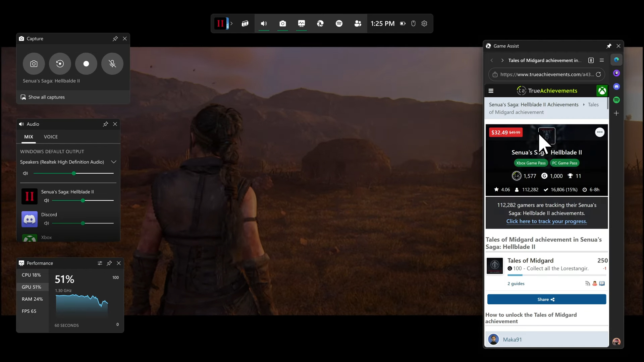Open the TrueAchievements hamburger menu
Image resolution: width=644 pixels, height=362 pixels.
point(491,91)
